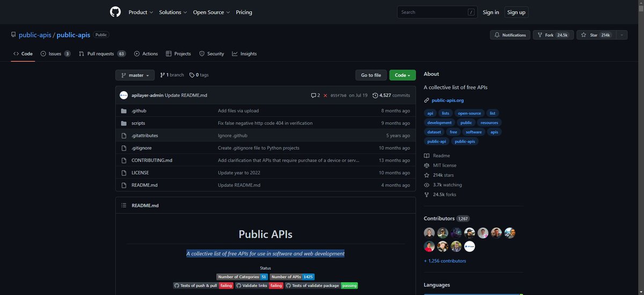Switch to the Issues tab

tap(56, 54)
